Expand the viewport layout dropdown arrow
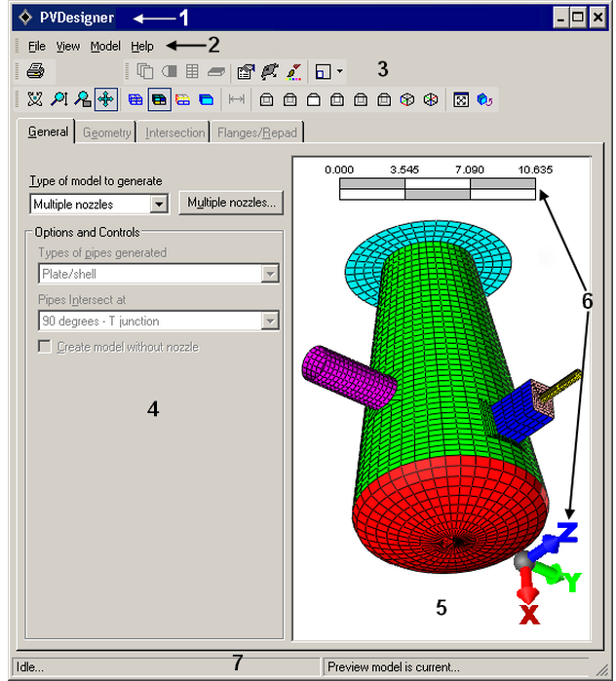 pos(340,72)
